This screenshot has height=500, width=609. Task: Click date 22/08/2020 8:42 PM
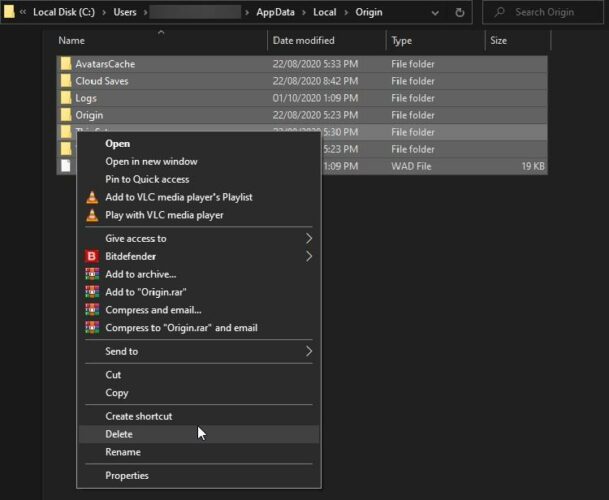coord(315,81)
